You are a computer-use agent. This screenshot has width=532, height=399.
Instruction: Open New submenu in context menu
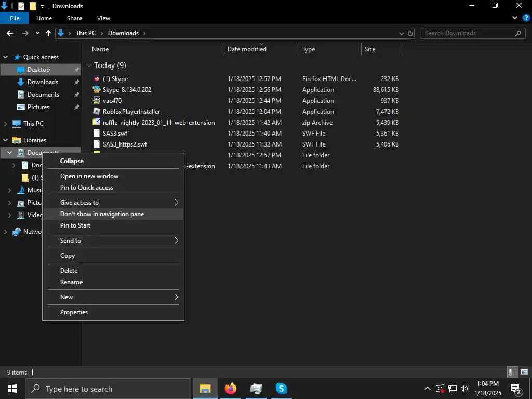(x=113, y=297)
